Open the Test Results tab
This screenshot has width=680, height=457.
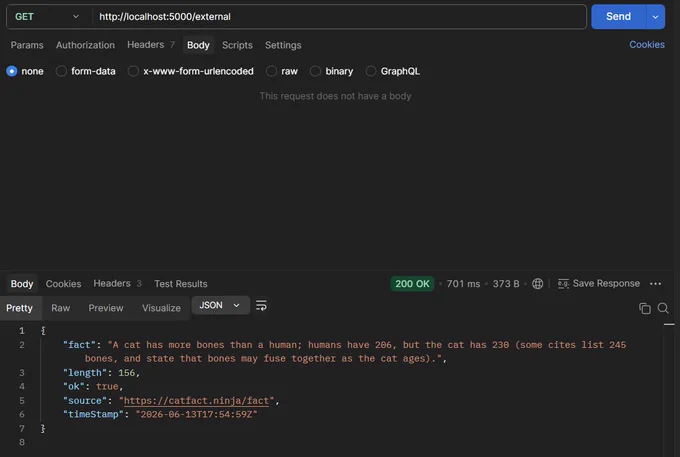pyautogui.click(x=181, y=284)
